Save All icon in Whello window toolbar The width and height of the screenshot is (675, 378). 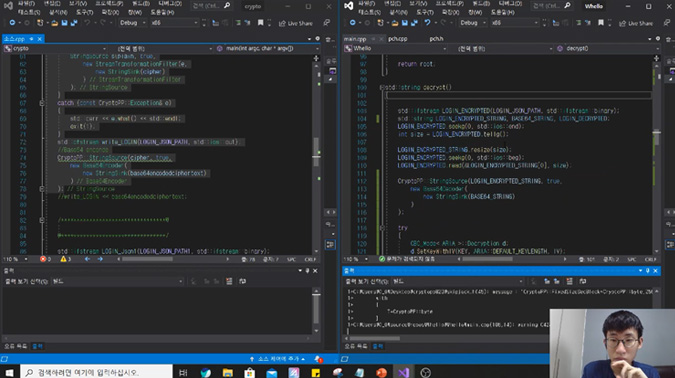(415, 23)
